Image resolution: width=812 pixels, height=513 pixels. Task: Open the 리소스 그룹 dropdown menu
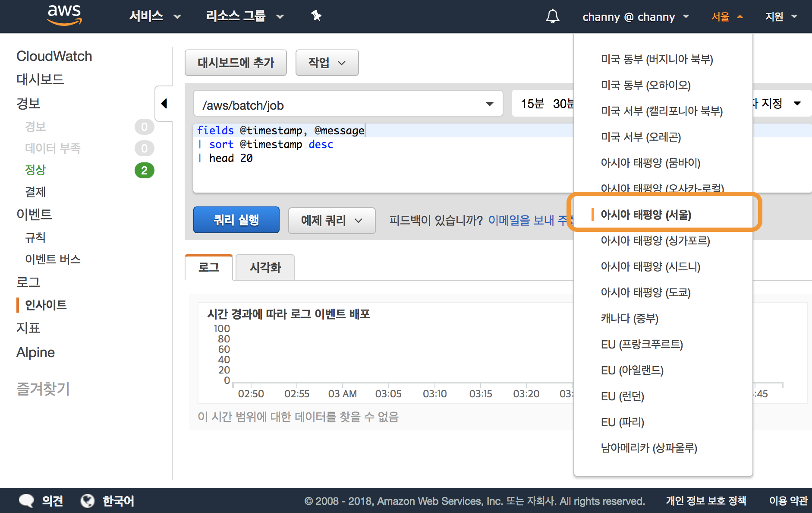pyautogui.click(x=245, y=16)
